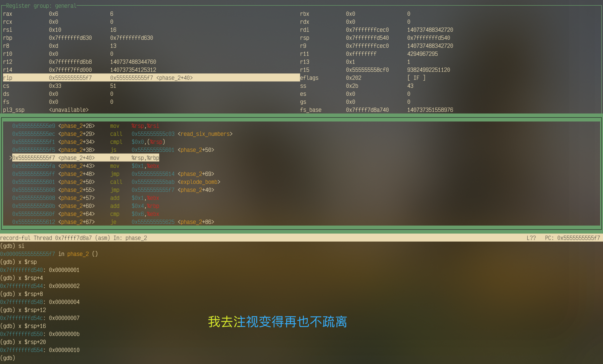The height and width of the screenshot is (364, 603).
Task: Click the 0x7fffffffd554 memory address output
Action: (x=21, y=350)
